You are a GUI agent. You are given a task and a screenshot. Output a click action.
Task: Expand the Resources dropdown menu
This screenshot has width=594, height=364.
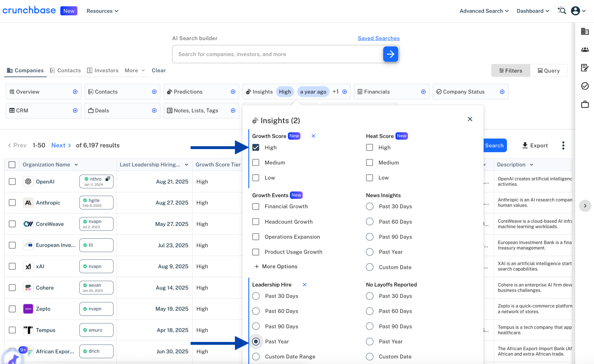pos(102,11)
